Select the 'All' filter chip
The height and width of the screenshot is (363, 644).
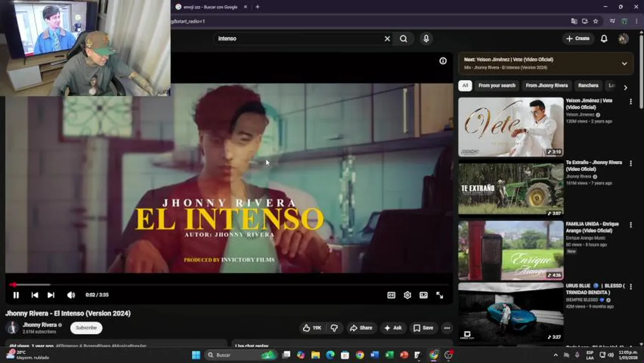pyautogui.click(x=465, y=86)
